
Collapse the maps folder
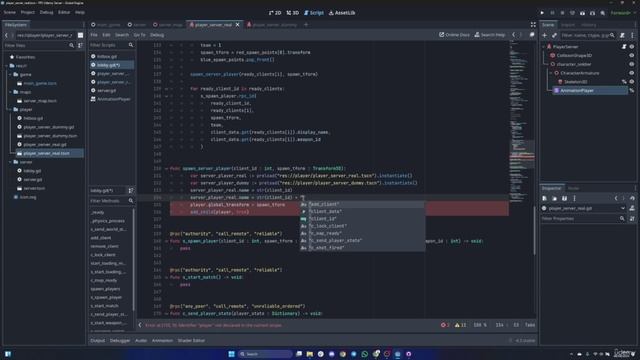coord(10,92)
